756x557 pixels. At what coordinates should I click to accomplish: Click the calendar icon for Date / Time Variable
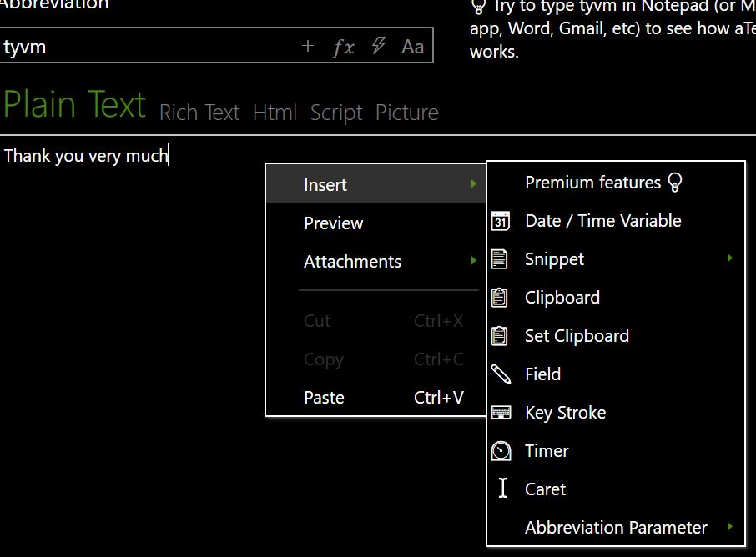point(500,221)
